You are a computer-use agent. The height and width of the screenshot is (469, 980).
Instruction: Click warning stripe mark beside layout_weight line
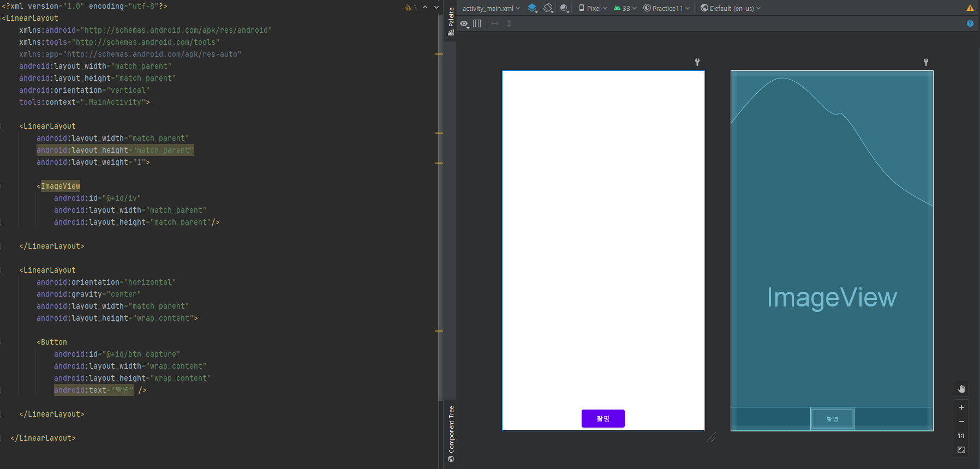click(x=439, y=163)
